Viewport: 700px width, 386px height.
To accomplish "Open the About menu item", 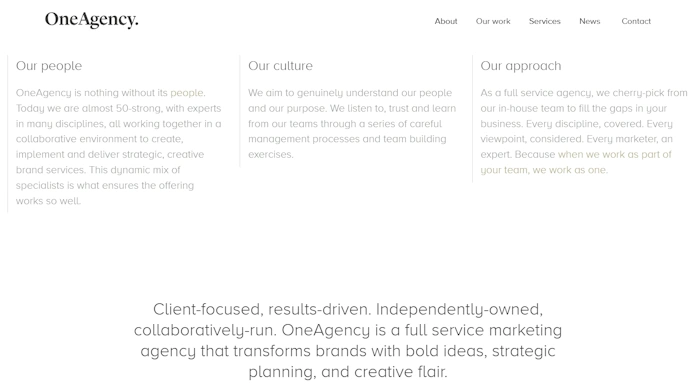I will (x=446, y=21).
